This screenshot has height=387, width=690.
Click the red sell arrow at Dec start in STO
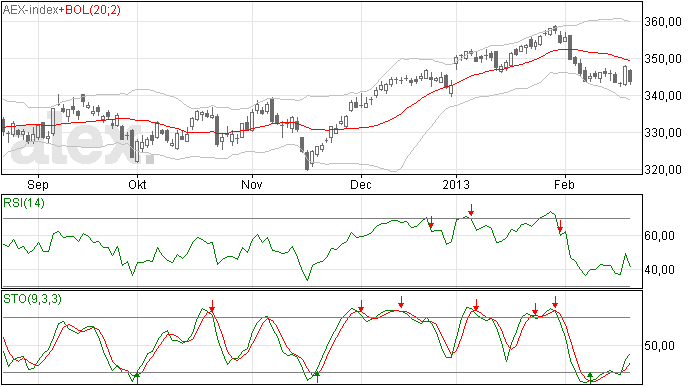361,306
